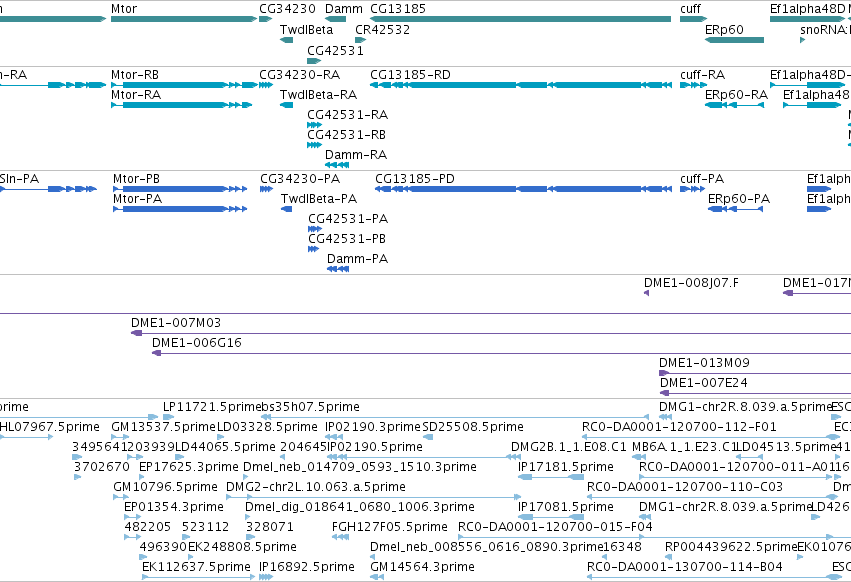The image size is (851, 582).
Task: Open the DMG2-chr2L.10.063.a.5prime label
Action: click(315, 487)
